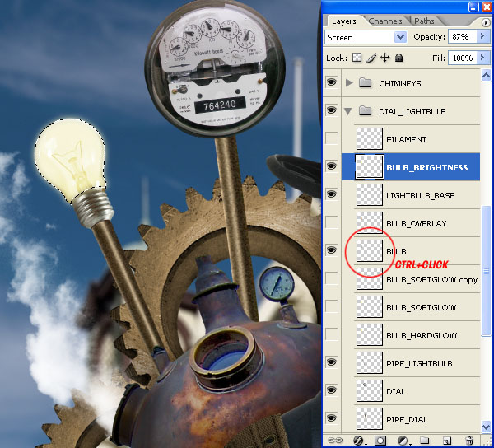494x448 pixels.
Task: Minimize the Layers palette window
Action: [x=473, y=7]
